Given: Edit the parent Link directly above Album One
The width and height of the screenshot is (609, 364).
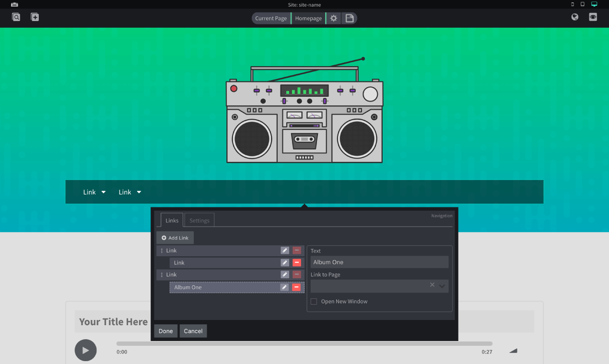Looking at the screenshot, I should 285,274.
